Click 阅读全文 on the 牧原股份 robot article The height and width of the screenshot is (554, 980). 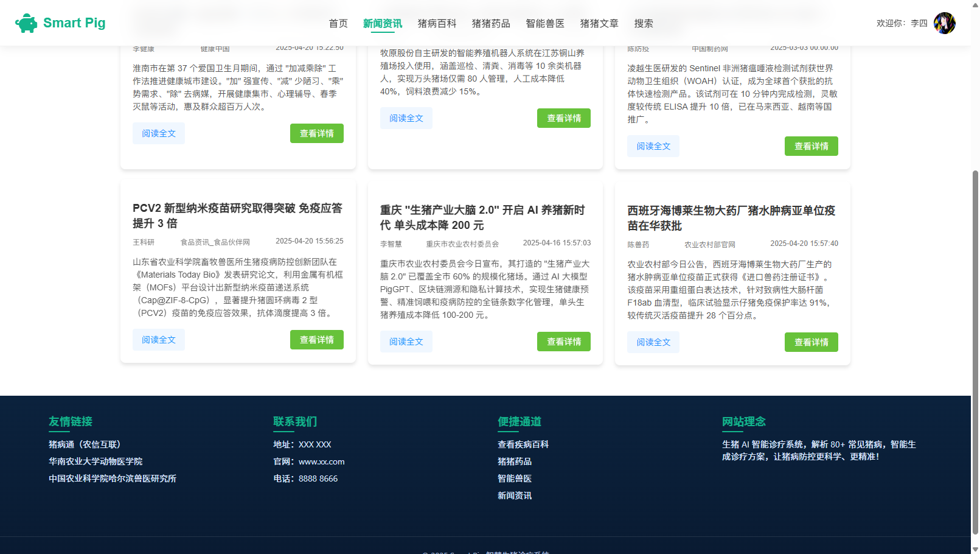tap(406, 118)
